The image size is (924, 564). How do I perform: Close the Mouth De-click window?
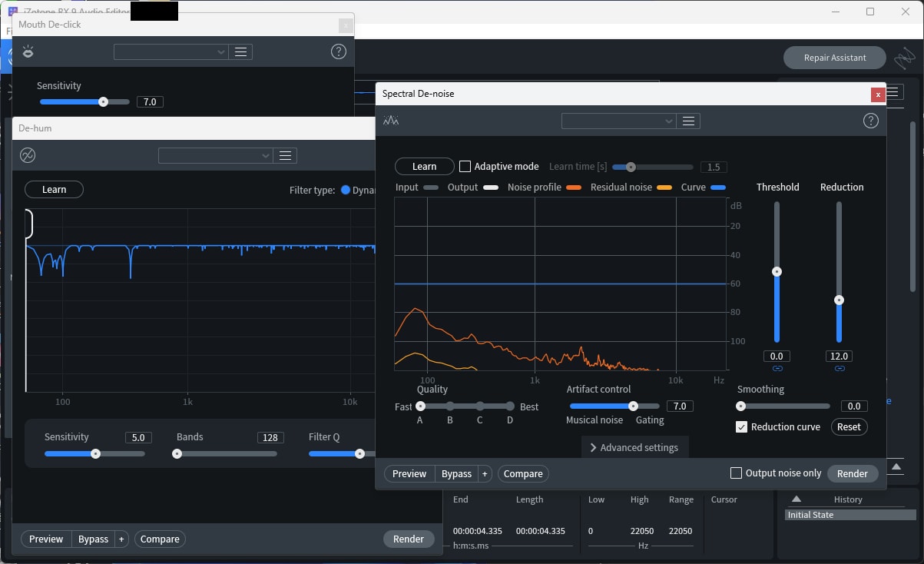coord(346,25)
